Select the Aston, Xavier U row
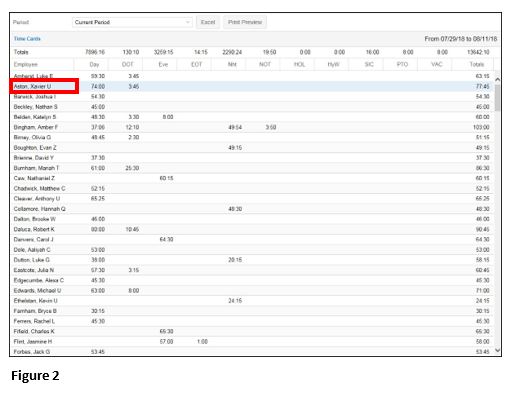This screenshot has width=512, height=393. coord(252,86)
